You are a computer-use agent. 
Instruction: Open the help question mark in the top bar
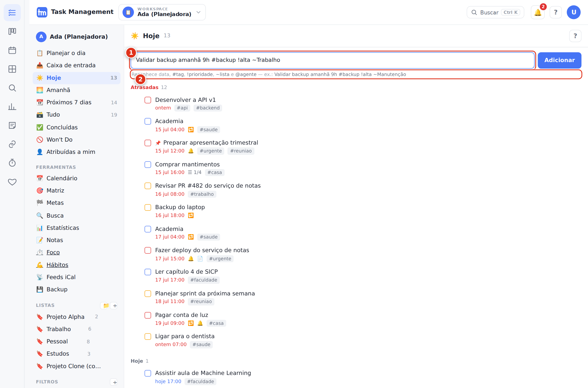(556, 12)
